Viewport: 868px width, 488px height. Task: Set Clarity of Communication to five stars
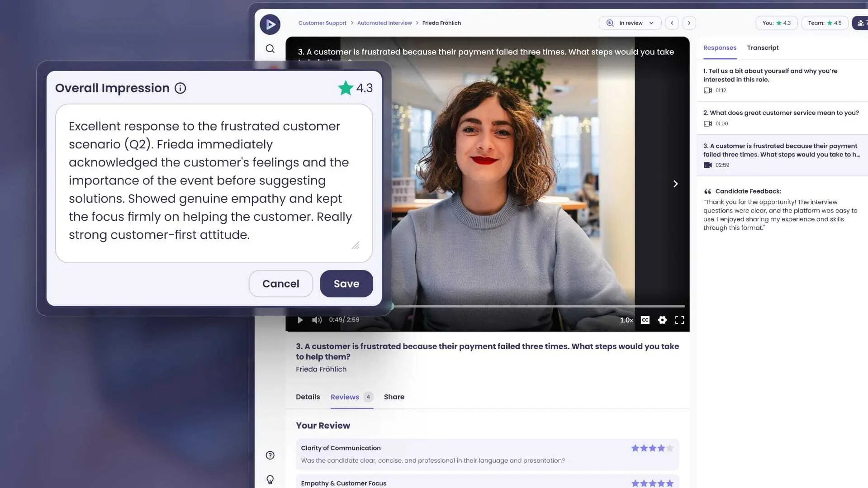click(670, 448)
